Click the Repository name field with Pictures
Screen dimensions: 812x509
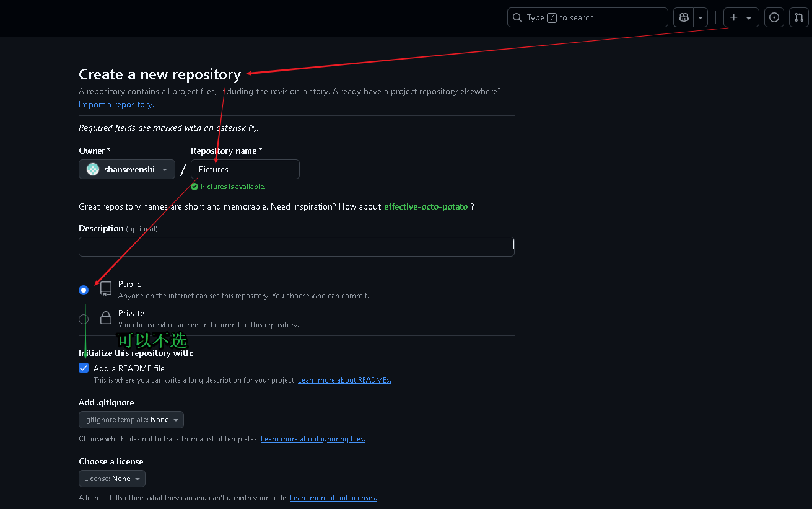click(245, 169)
